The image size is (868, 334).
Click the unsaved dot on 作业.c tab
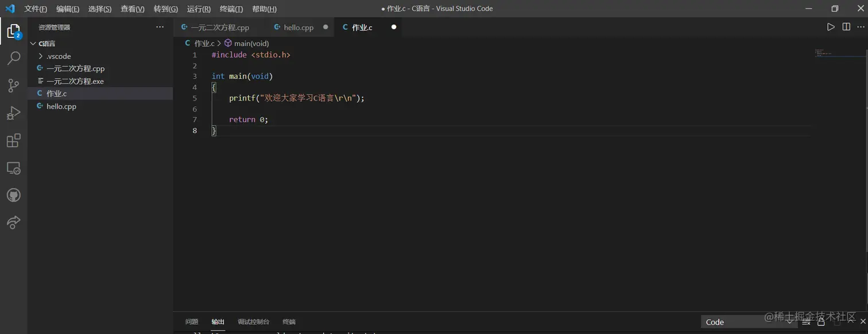pyautogui.click(x=394, y=27)
